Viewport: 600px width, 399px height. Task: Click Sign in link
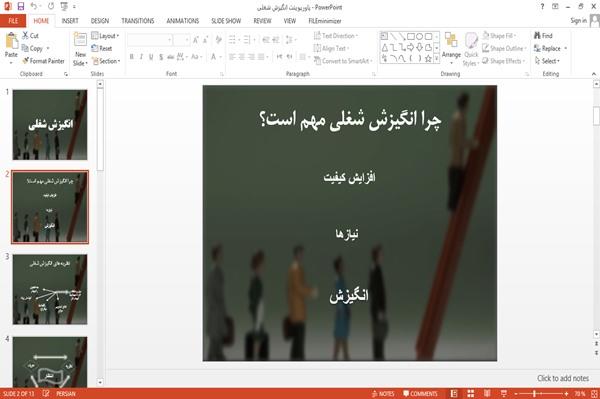[578, 21]
